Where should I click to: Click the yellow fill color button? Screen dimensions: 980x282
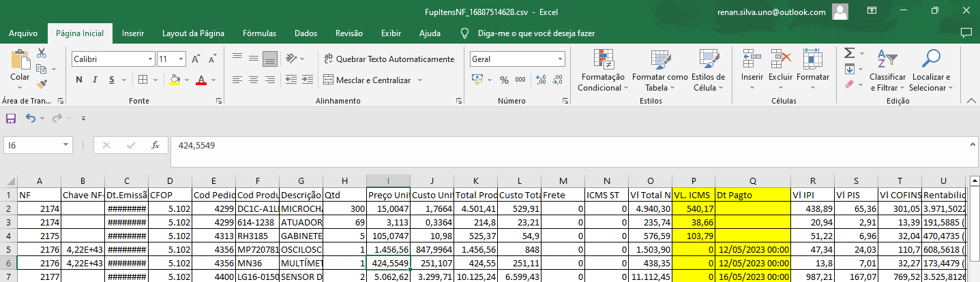tap(175, 80)
